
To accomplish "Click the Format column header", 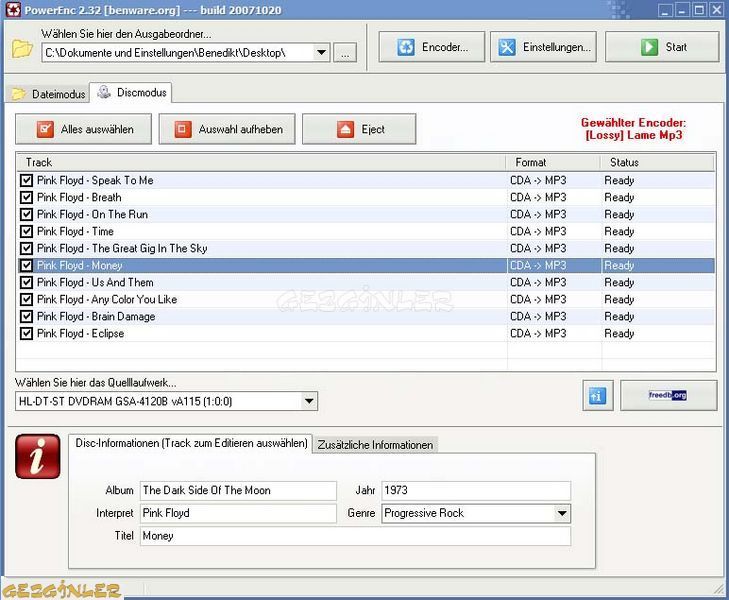I will tap(553, 162).
